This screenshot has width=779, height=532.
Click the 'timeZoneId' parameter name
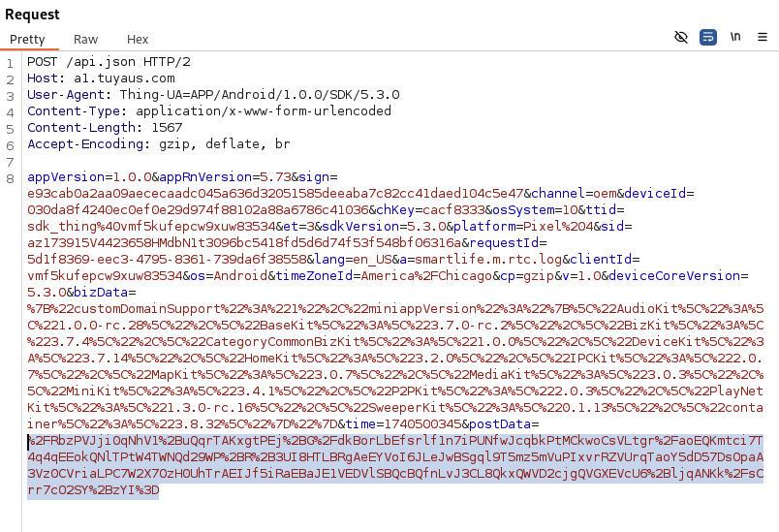pos(315,275)
